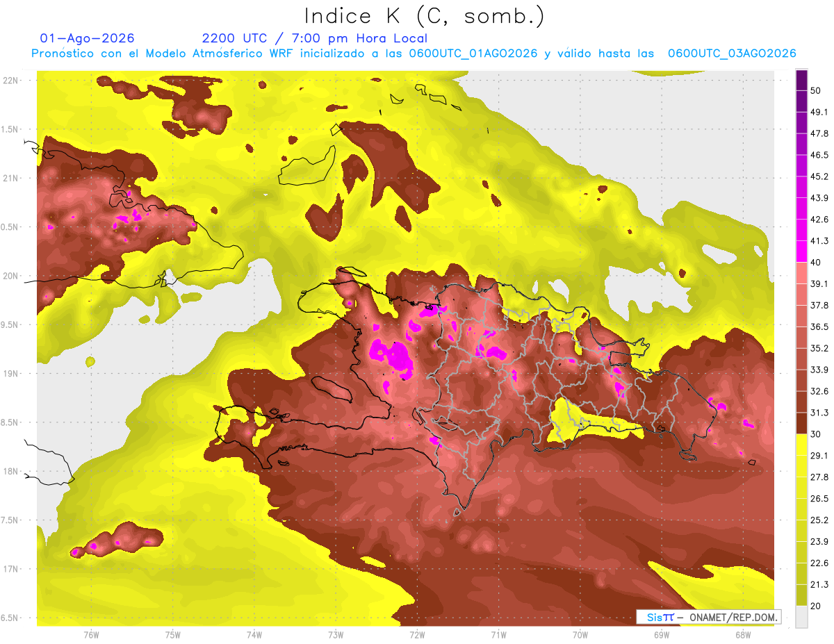Select the dark purple swatch above 50

pyautogui.click(x=801, y=80)
